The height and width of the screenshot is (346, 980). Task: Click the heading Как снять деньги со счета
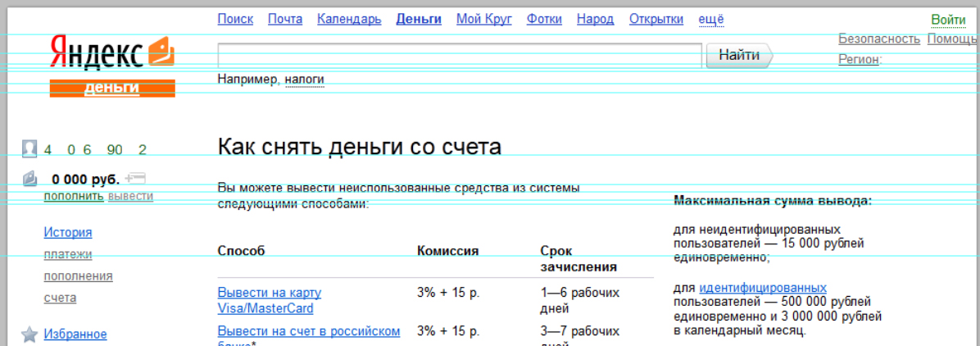[360, 147]
